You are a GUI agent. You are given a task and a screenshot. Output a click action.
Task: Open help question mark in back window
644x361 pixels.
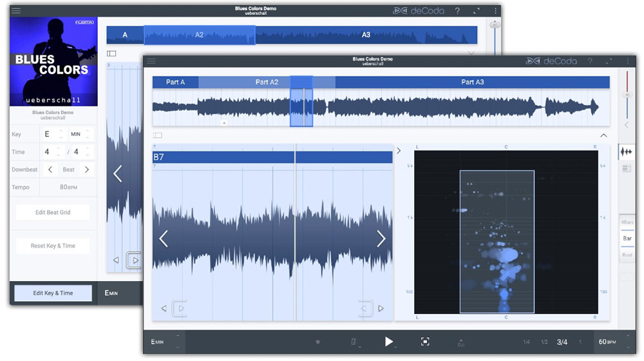click(x=457, y=11)
